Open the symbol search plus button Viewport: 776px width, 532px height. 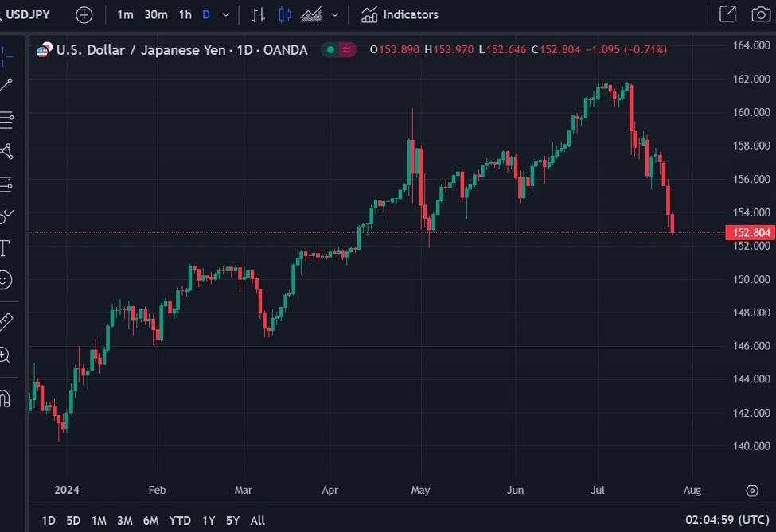click(x=84, y=14)
